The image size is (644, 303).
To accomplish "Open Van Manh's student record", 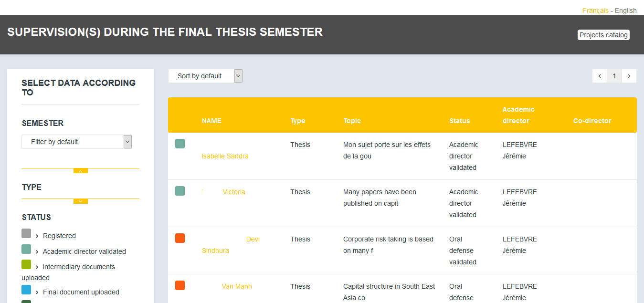I will (237, 286).
